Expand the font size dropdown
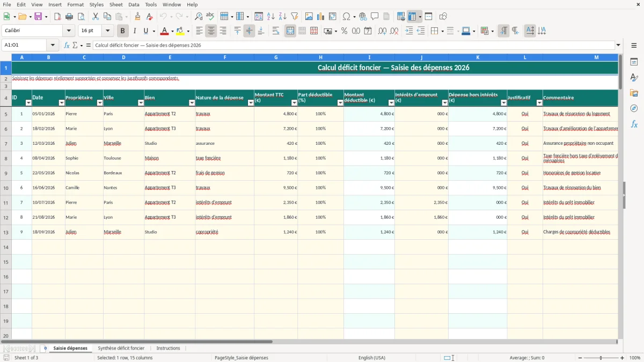The height and width of the screenshot is (362, 644). 108,31
